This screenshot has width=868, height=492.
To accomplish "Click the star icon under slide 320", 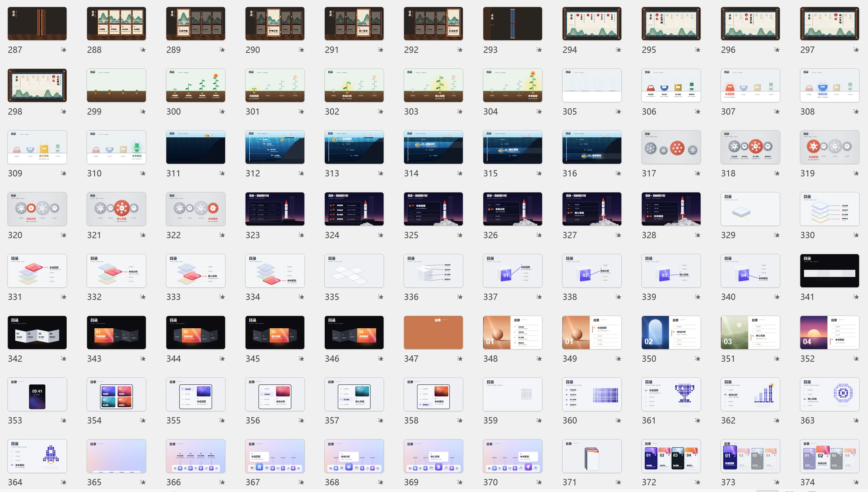I will (64, 235).
